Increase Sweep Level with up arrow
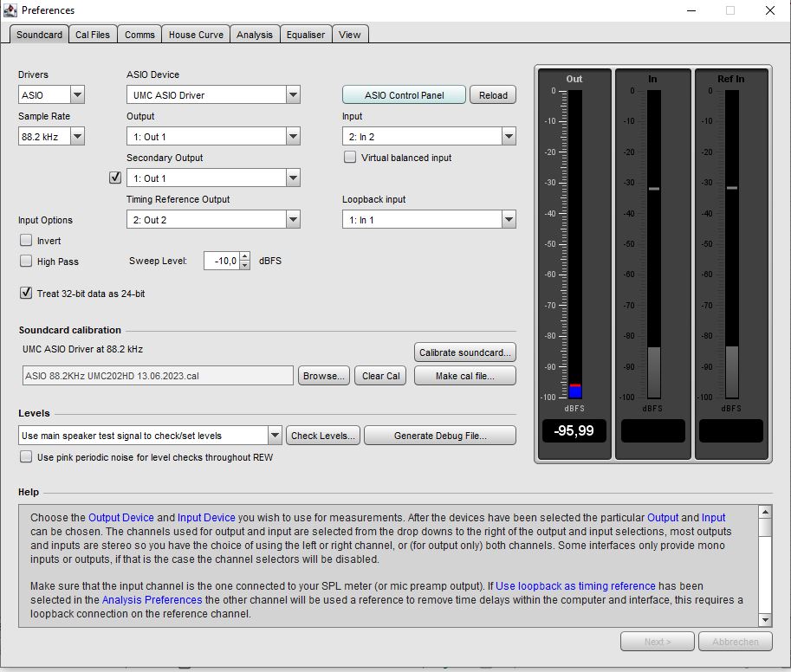Image resolution: width=791 pixels, height=672 pixels. pyautogui.click(x=244, y=256)
